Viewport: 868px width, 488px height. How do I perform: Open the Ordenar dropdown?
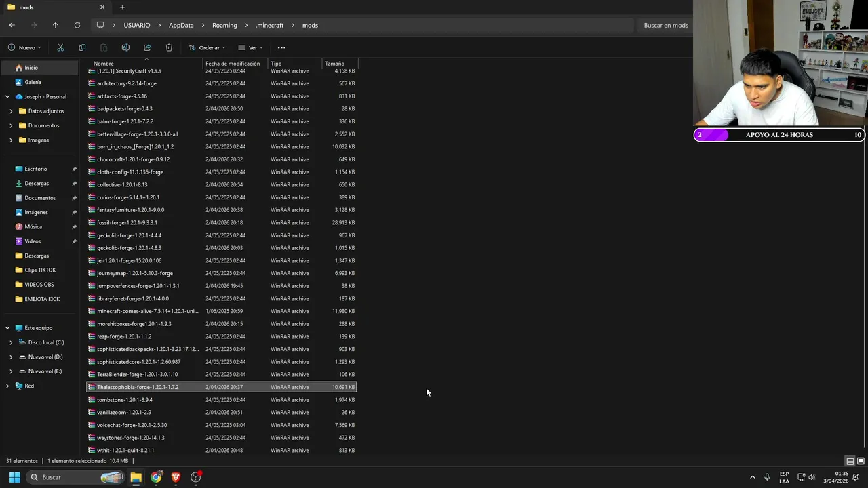tap(207, 47)
